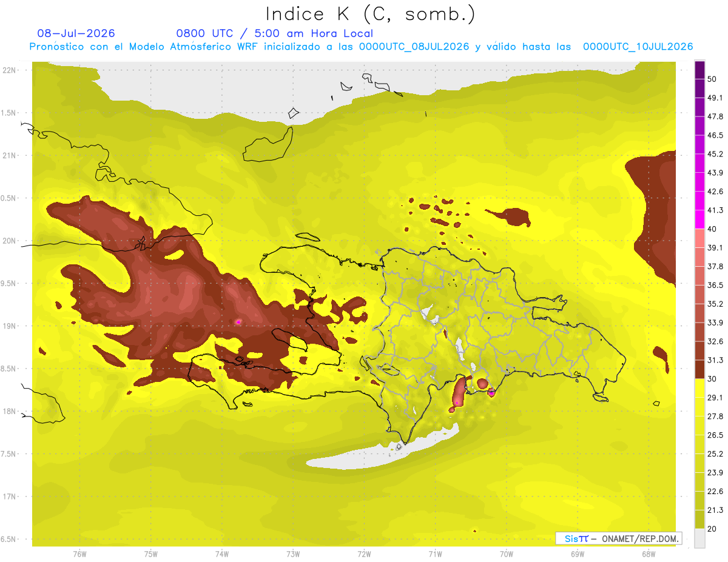Click the latitude label '17N'

(10, 497)
